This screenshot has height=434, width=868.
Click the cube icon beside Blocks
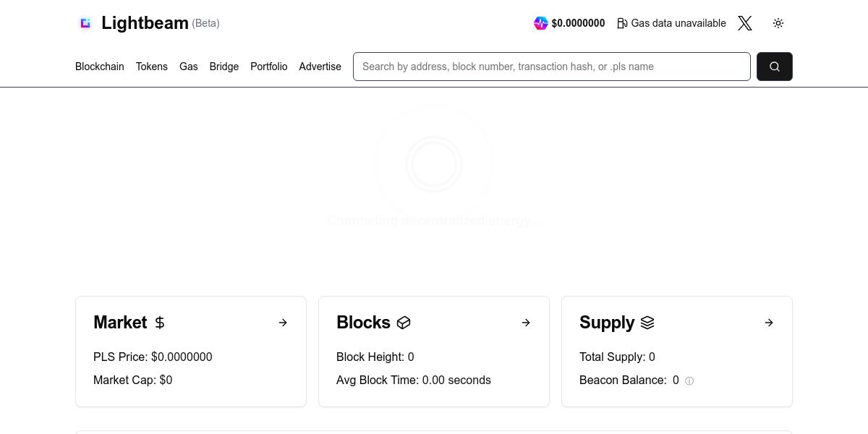point(404,323)
